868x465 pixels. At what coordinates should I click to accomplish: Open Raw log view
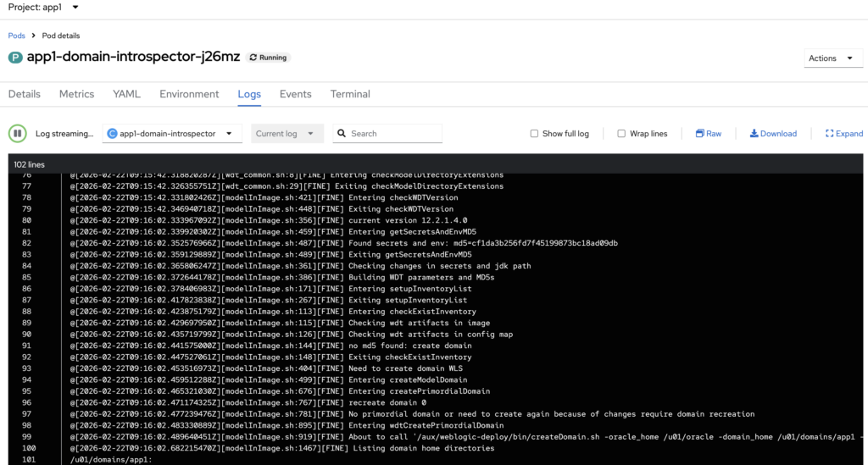[x=708, y=134]
